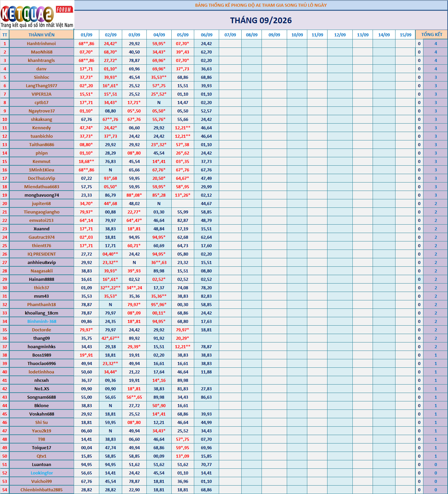Click the Shi Su member name
448x494 pixels.
point(41,422)
